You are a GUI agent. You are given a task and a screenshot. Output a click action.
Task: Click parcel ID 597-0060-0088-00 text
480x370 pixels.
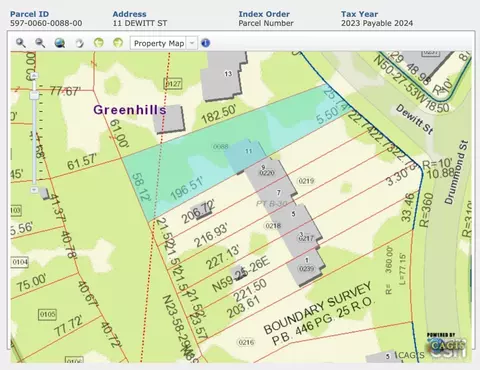pyautogui.click(x=46, y=23)
